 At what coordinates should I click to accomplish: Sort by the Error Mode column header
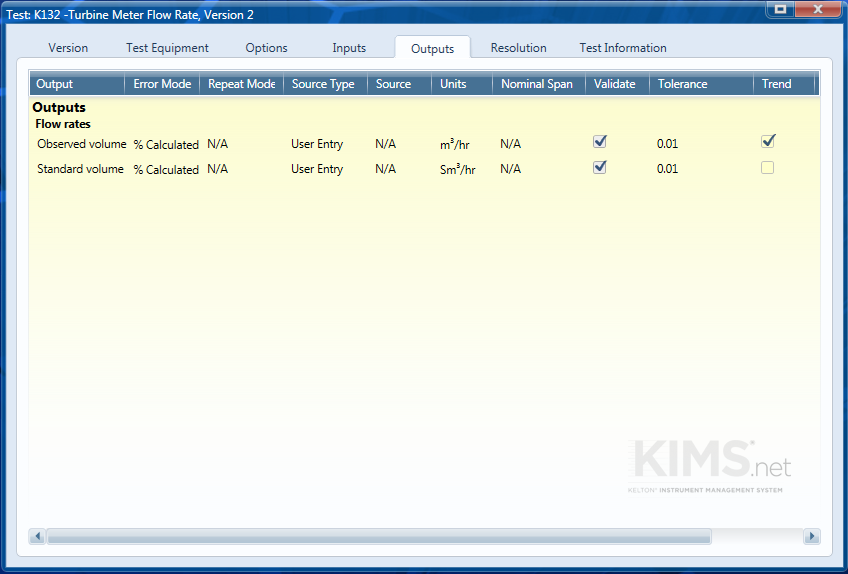(162, 84)
